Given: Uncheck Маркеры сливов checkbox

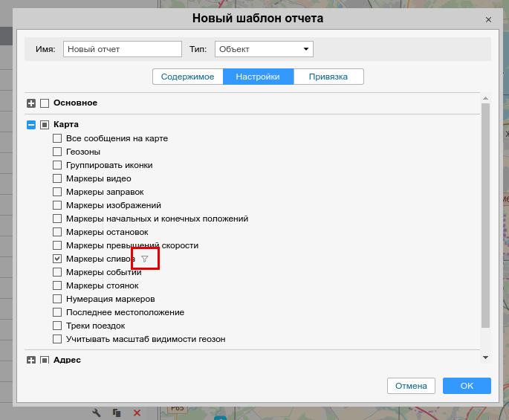Looking at the screenshot, I should click(x=57, y=259).
